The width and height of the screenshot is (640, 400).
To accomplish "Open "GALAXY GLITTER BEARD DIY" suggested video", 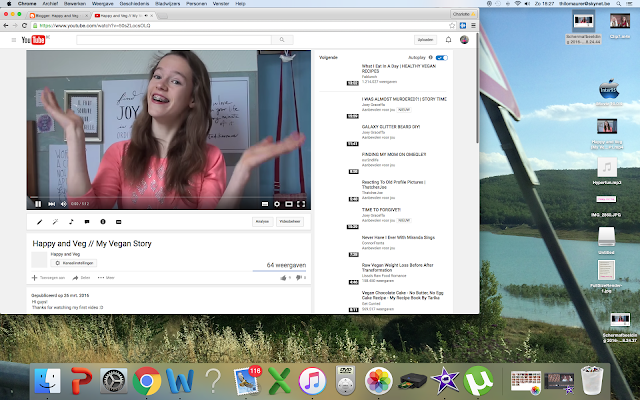I will coord(391,127).
